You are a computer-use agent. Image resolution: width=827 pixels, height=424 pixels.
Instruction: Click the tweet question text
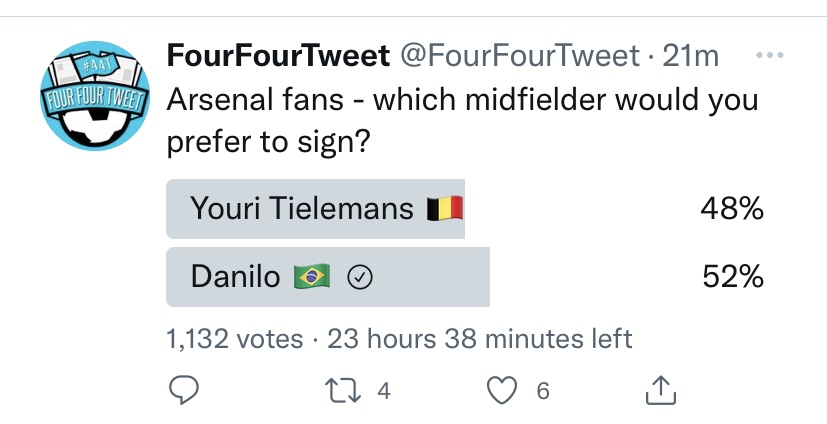tap(463, 120)
